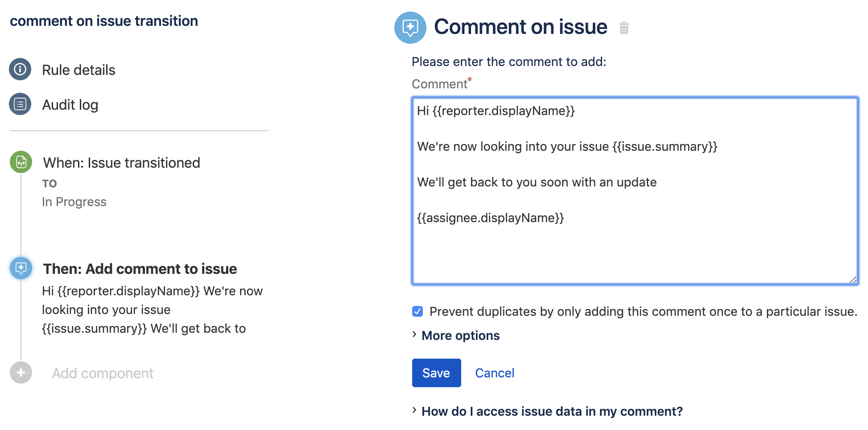This screenshot has height=430, width=868.
Task: Select the green Issue transitioned trigger icon
Action: pyautogui.click(x=21, y=162)
